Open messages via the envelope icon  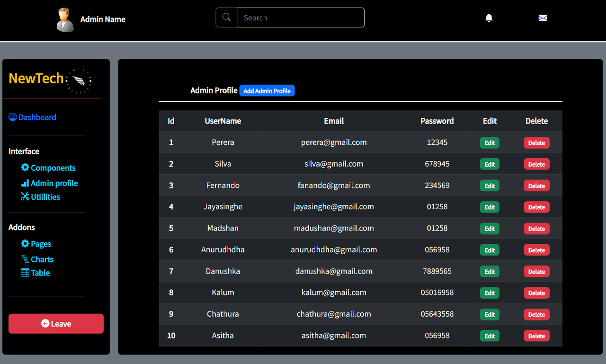543,18
